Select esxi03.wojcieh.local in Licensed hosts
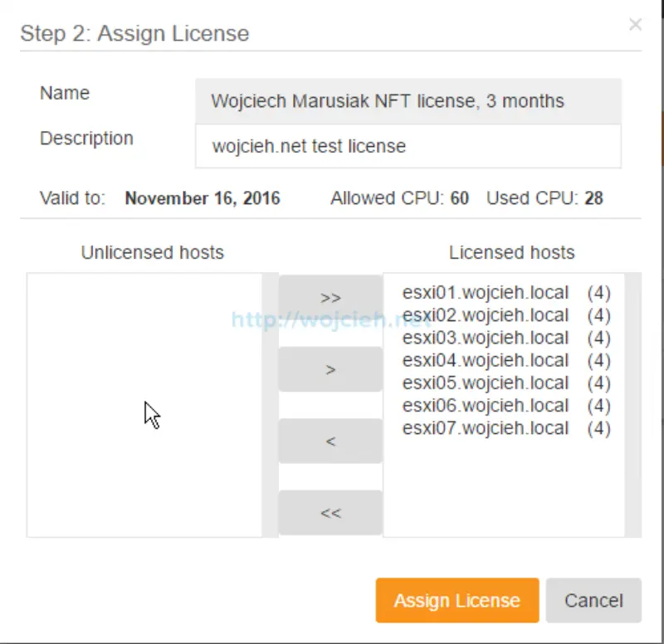 486,338
